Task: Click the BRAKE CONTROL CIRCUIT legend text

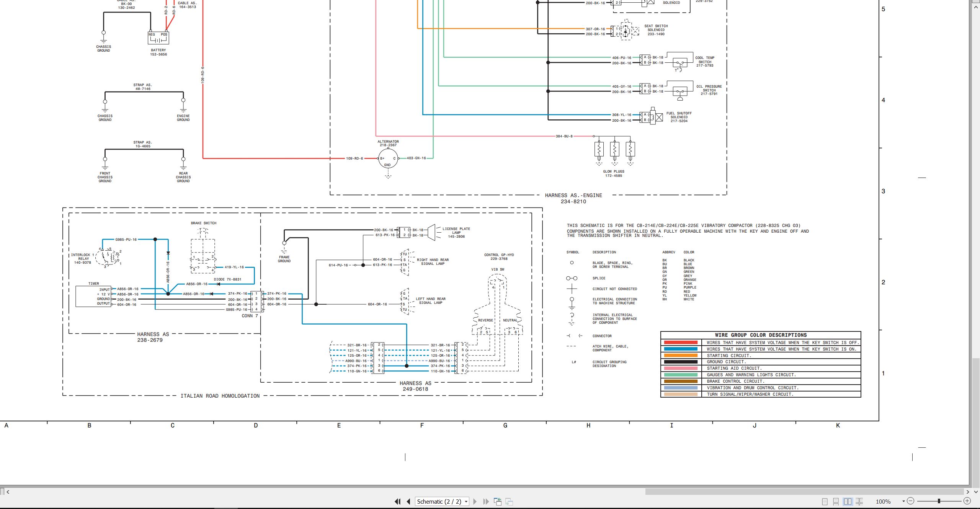Action: [x=735, y=382]
